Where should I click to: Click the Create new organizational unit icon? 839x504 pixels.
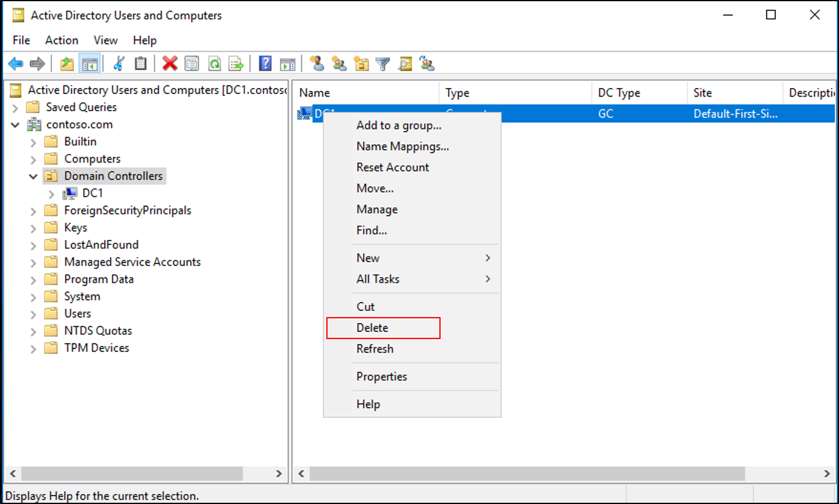[361, 64]
